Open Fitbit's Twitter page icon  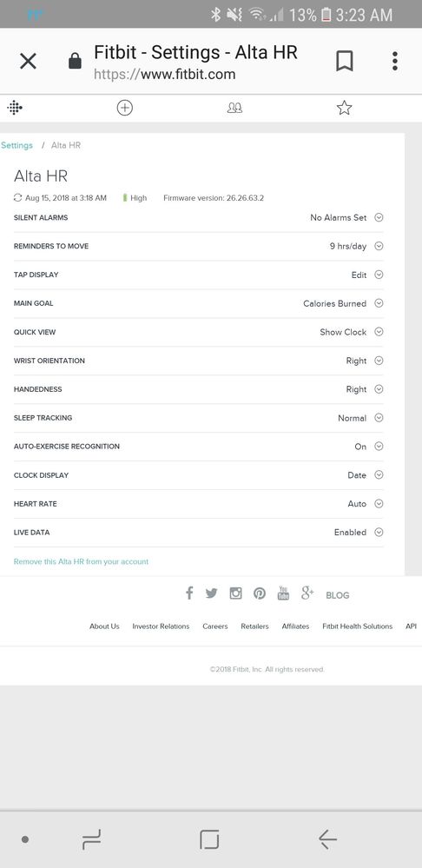pyautogui.click(x=212, y=593)
